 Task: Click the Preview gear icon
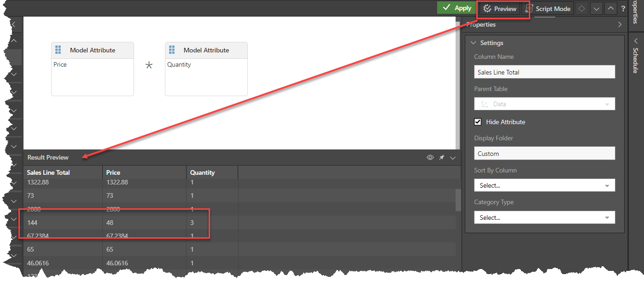pos(487,9)
